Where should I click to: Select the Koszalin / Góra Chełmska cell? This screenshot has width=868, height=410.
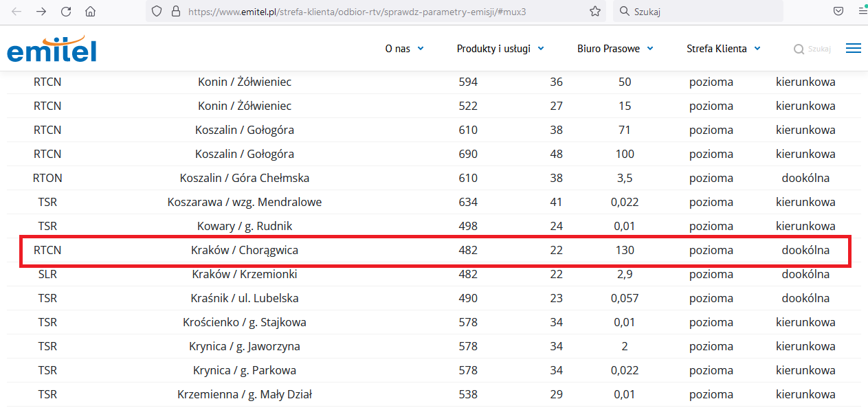tap(245, 179)
